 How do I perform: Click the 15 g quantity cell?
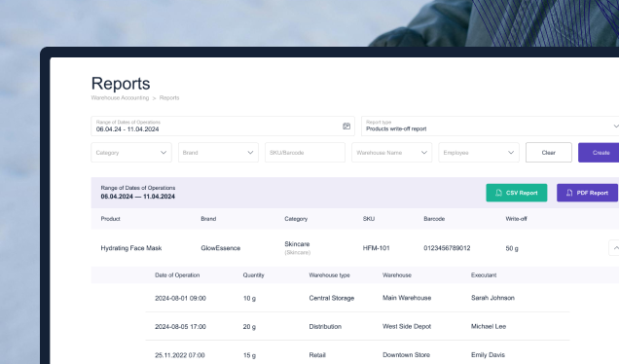tap(249, 355)
